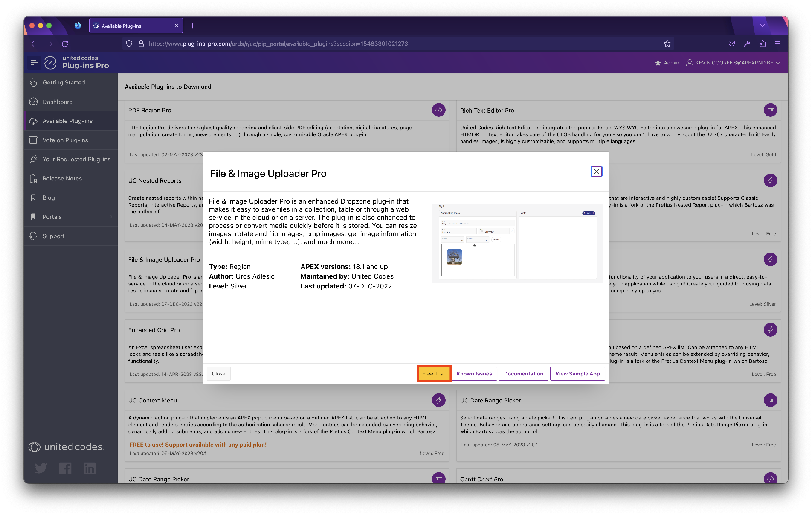
Task: Click the PDF Region Pro code icon
Action: coord(438,110)
